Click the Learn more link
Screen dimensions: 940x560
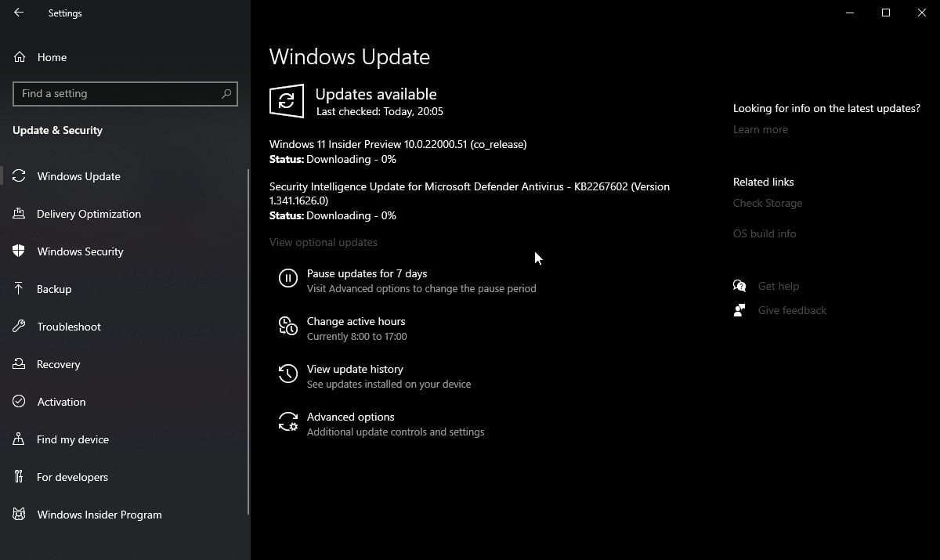point(761,129)
